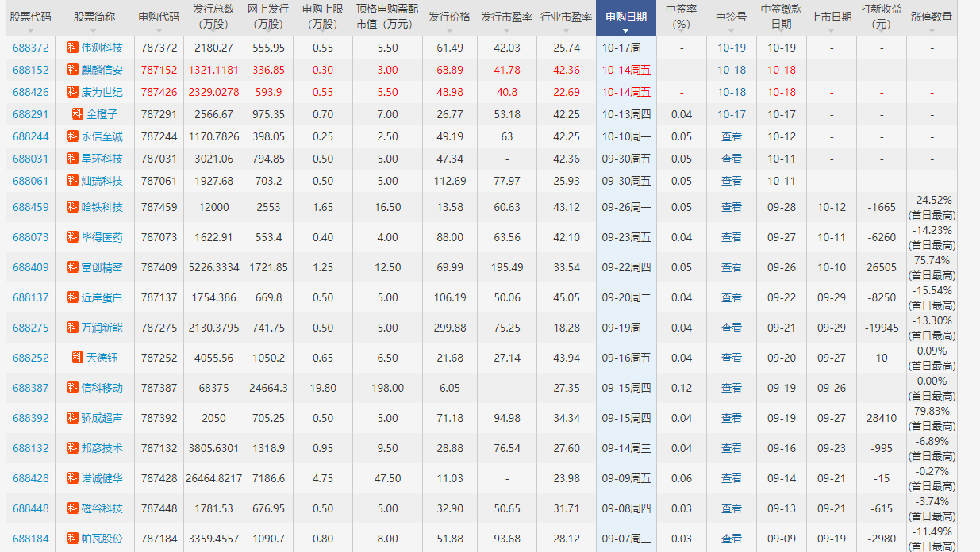Click 查看 in the 永信至诚 row

point(732,136)
